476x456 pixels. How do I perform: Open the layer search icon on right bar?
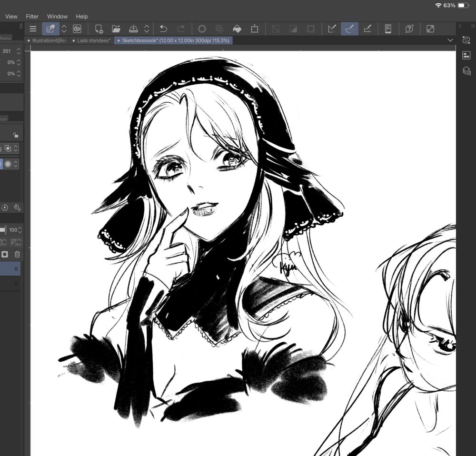point(466,71)
